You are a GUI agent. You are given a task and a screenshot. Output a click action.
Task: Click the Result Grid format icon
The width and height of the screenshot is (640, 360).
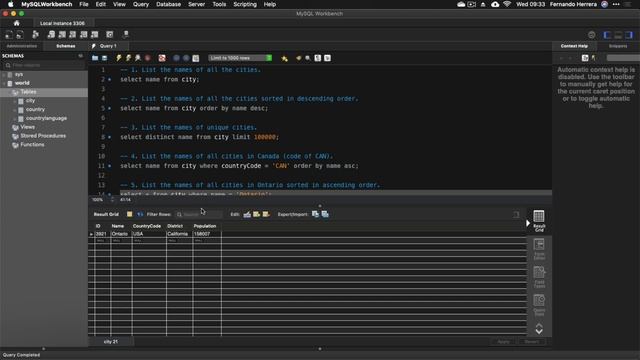tap(130, 214)
